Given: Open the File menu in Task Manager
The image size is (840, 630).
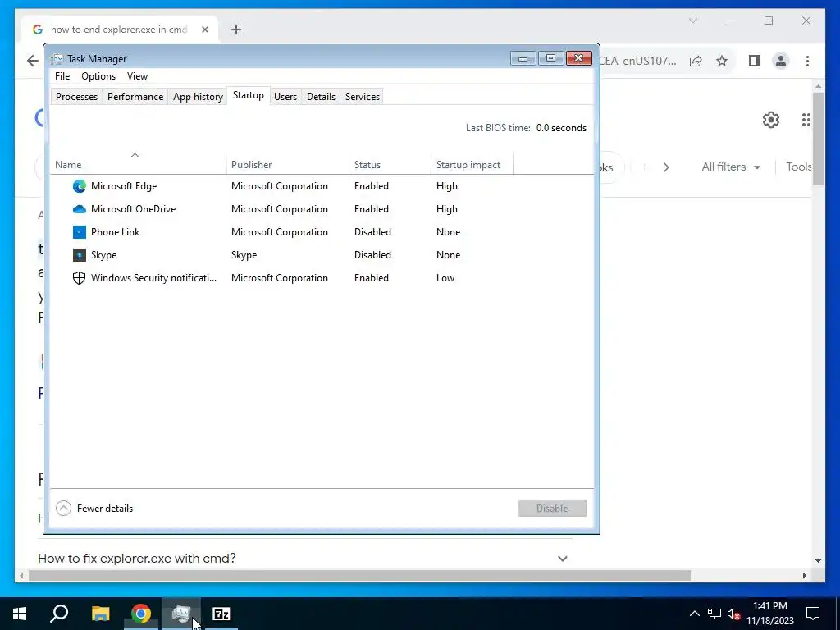Looking at the screenshot, I should coord(62,76).
